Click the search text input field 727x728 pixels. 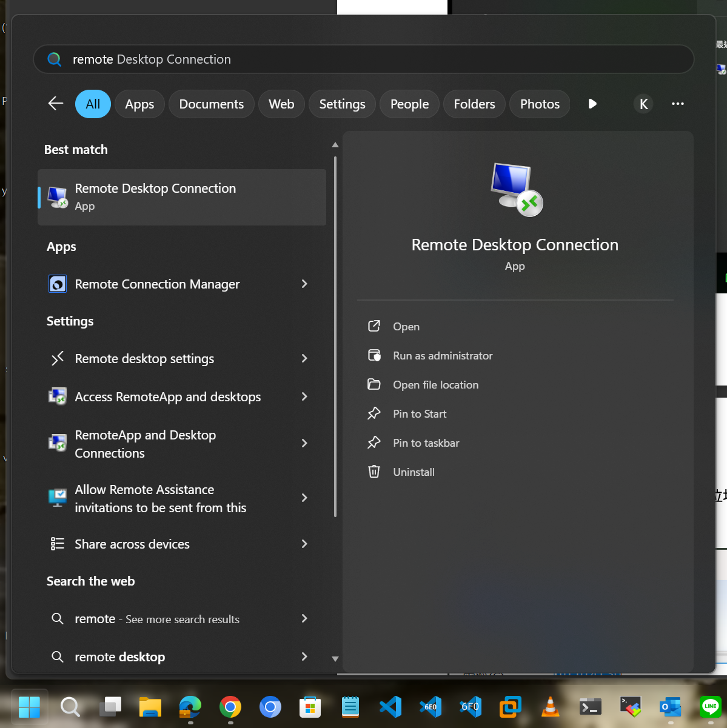364,59
